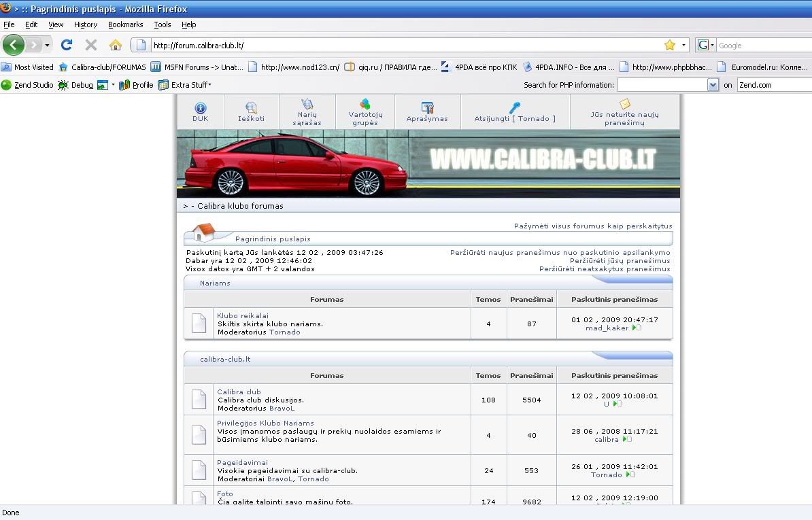Open the Klubo reikalai forum link

pos(243,315)
